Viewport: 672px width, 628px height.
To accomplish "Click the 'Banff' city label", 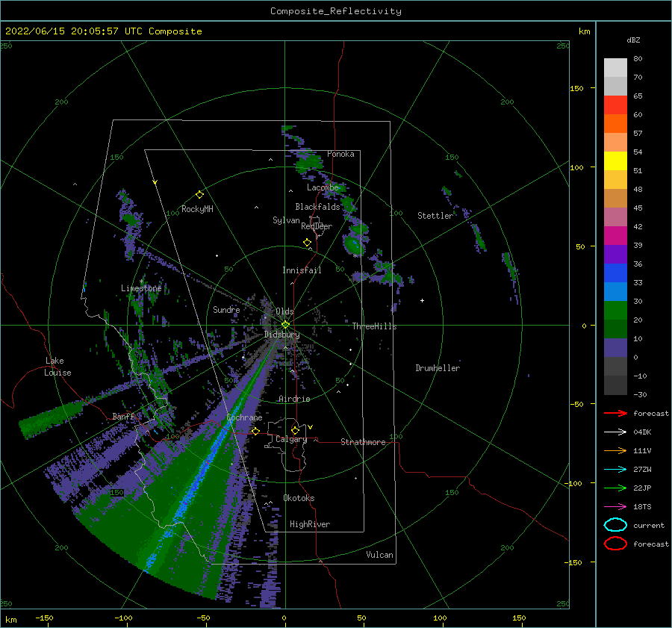I will (x=123, y=416).
